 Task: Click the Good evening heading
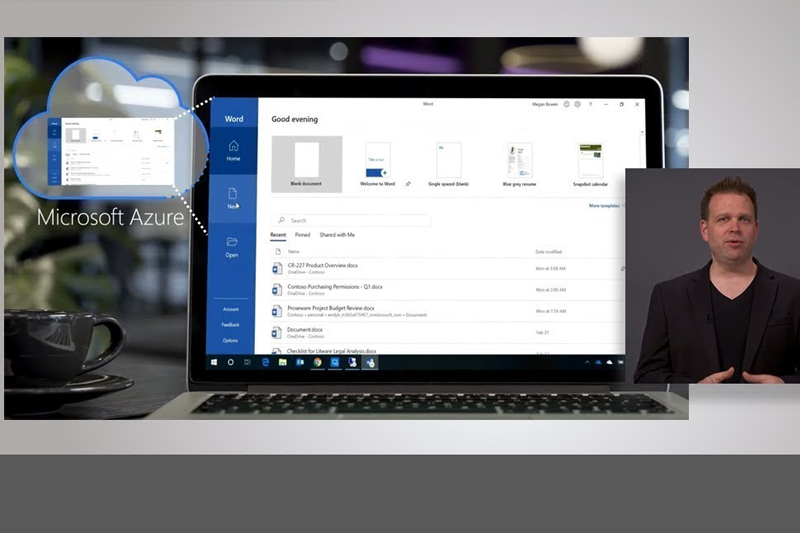294,119
